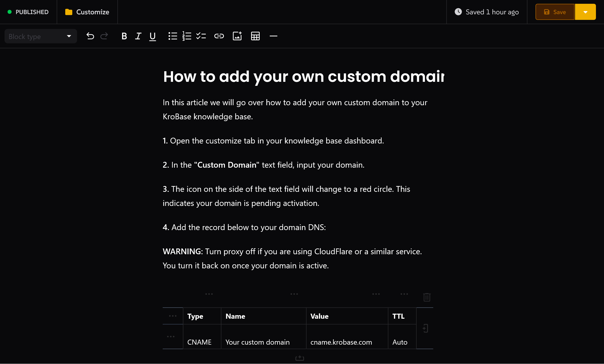The height and width of the screenshot is (364, 604).
Task: Open the Block type dropdown
Action: pyautogui.click(x=41, y=36)
